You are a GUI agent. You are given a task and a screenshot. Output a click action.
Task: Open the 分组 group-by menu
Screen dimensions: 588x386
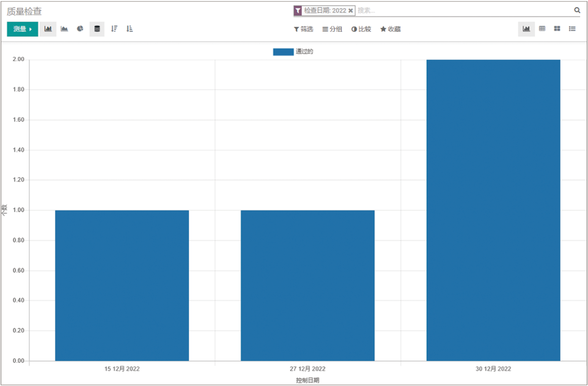point(333,29)
